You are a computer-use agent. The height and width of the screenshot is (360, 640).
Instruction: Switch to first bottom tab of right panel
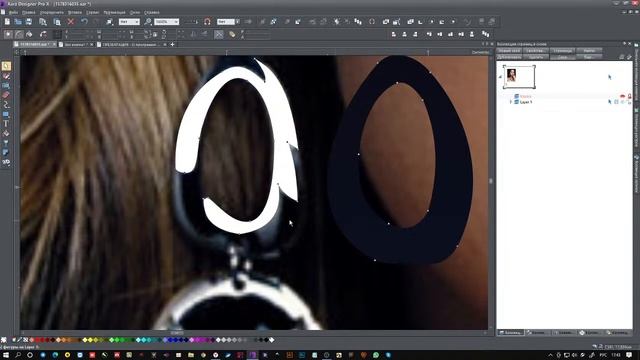click(511, 333)
